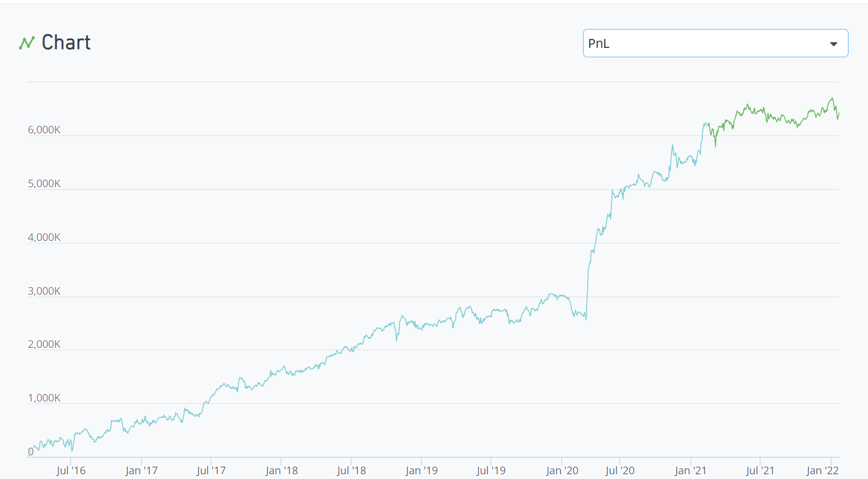Click the 6,000K y-axis label

[44, 130]
